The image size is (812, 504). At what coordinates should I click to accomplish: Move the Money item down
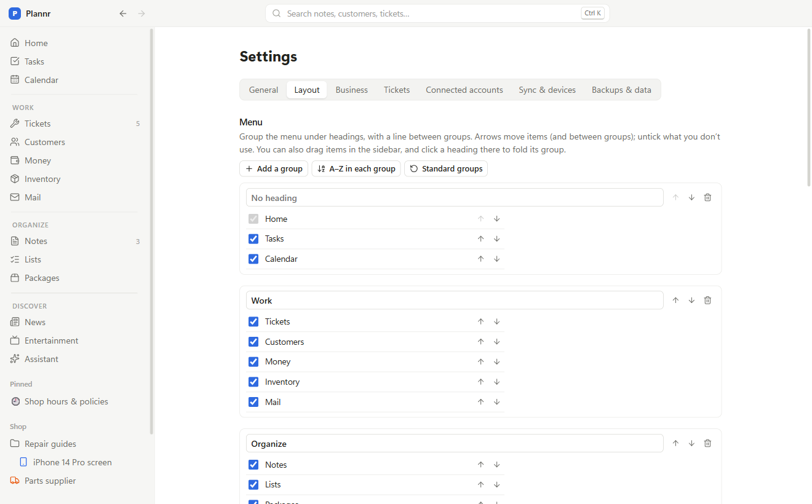click(x=496, y=361)
